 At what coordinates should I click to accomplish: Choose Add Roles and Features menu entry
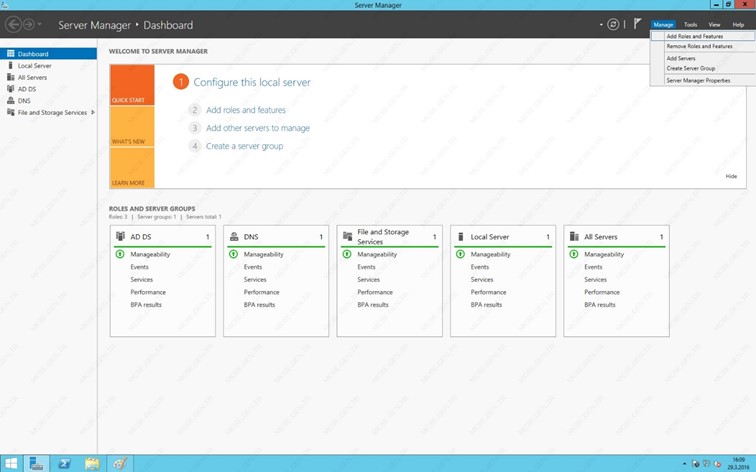click(703, 36)
